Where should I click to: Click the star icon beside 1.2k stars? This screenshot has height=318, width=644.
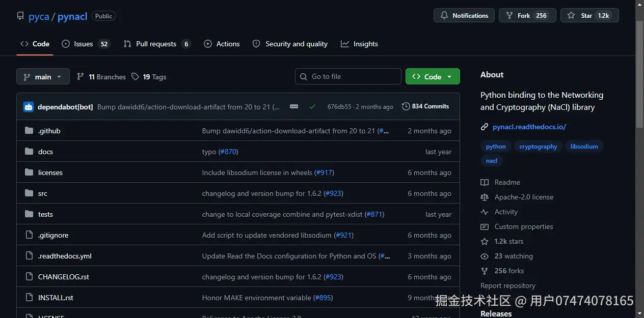[x=485, y=241]
